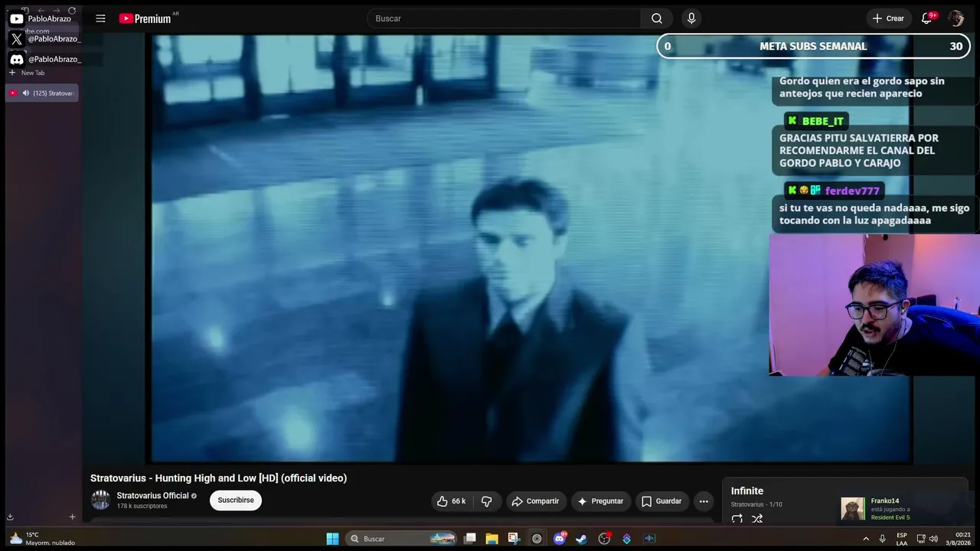Like the Stratovarius video
Image resolution: width=980 pixels, height=551 pixels.
452,501
